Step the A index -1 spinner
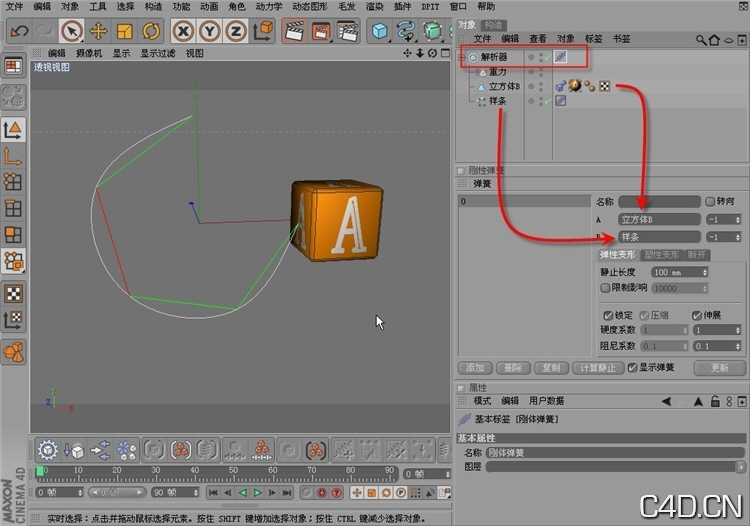 click(738, 219)
